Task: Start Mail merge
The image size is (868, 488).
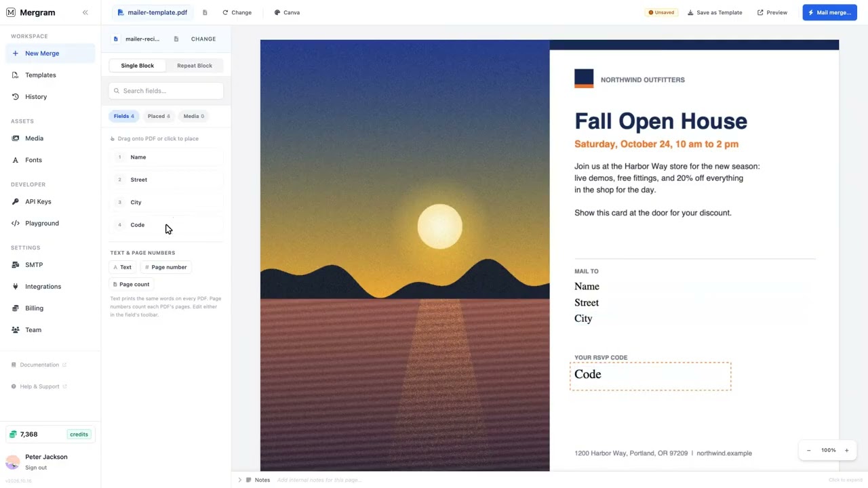Action: [829, 12]
